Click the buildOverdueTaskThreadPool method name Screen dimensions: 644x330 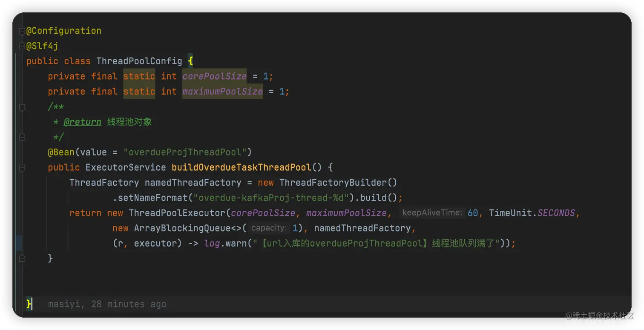pos(241,167)
